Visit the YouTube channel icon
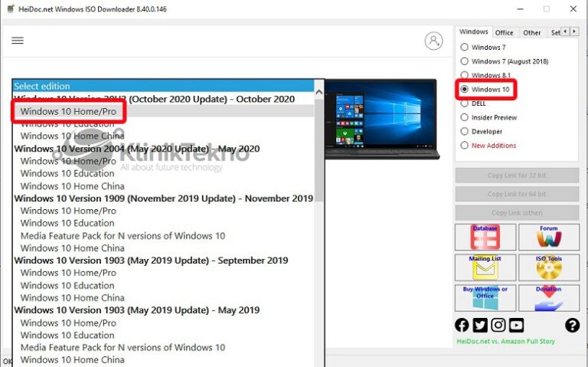Screen dimensions: 588x367 [516, 325]
